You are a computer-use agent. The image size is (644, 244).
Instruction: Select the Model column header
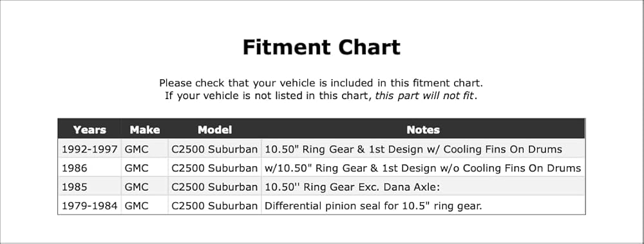[214, 130]
